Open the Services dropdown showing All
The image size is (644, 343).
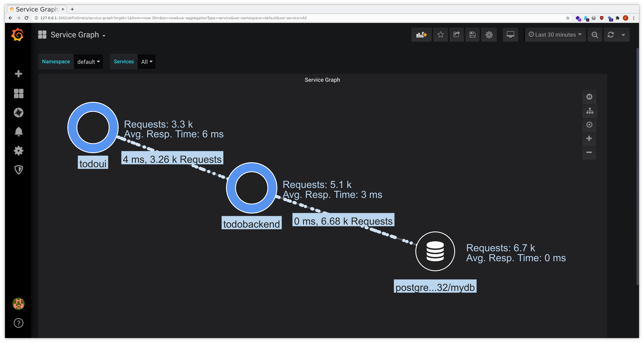(x=147, y=62)
